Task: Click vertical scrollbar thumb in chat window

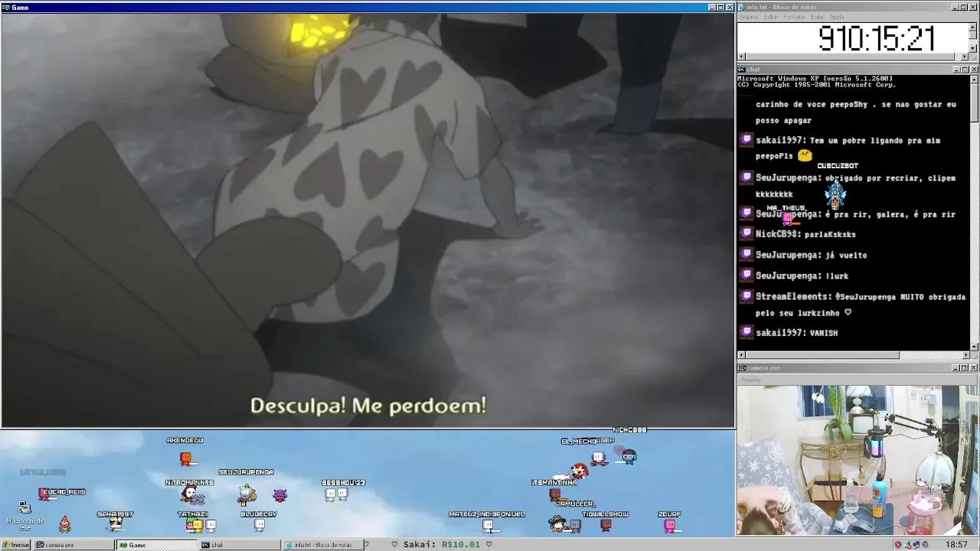Action: (x=974, y=103)
